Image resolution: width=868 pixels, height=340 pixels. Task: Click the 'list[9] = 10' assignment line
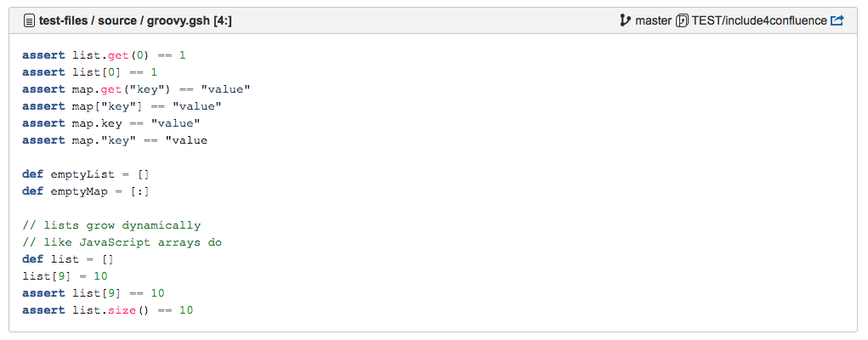(65, 276)
